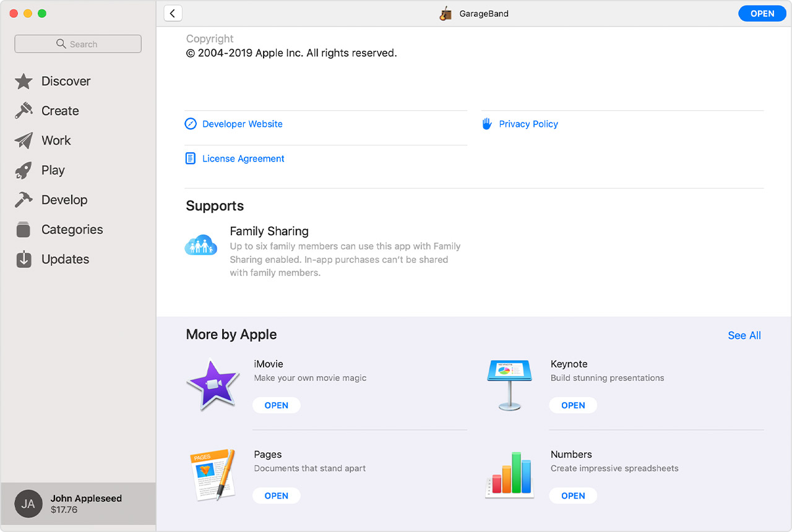Click the More by Apple heading
The image size is (792, 532).
(231, 335)
